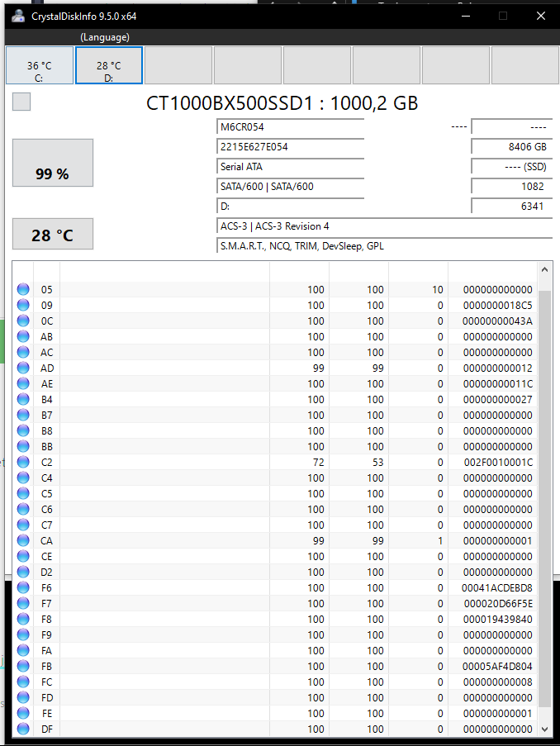Click the scroll up arrow of SMART list

[x=545, y=269]
